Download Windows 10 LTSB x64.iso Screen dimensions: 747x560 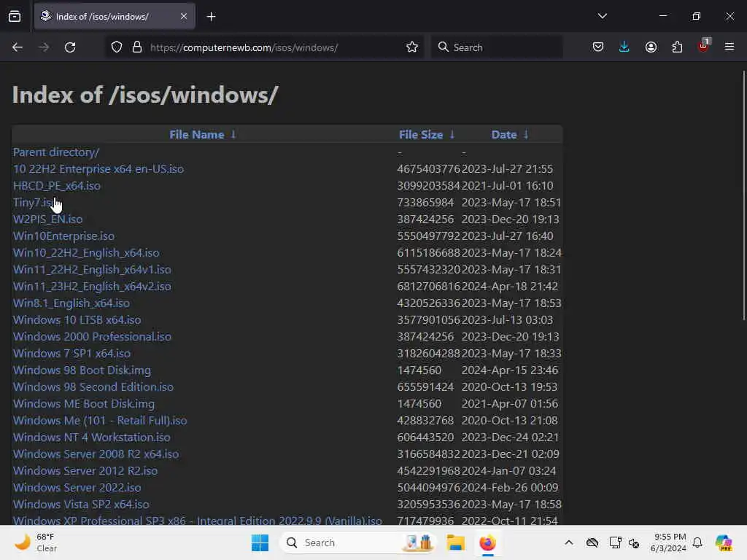pyautogui.click(x=77, y=320)
